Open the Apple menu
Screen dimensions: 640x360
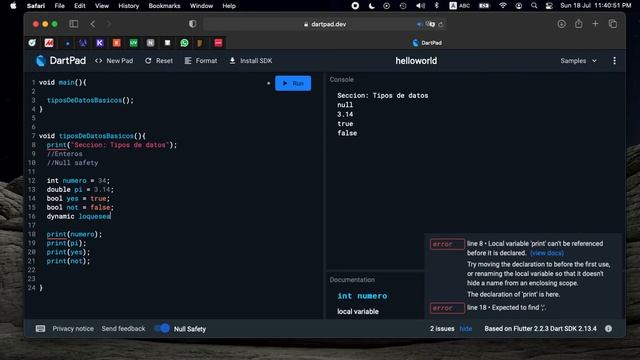point(13,6)
